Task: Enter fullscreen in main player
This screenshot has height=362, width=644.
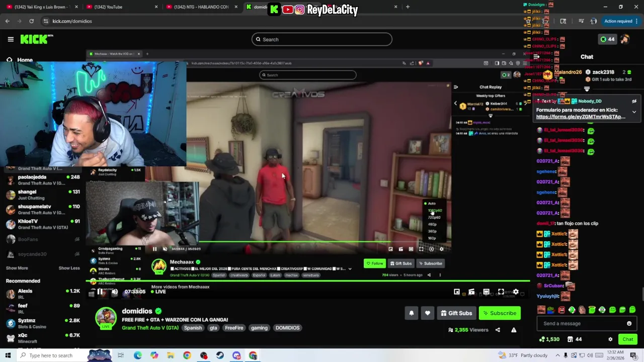Action: point(501,292)
